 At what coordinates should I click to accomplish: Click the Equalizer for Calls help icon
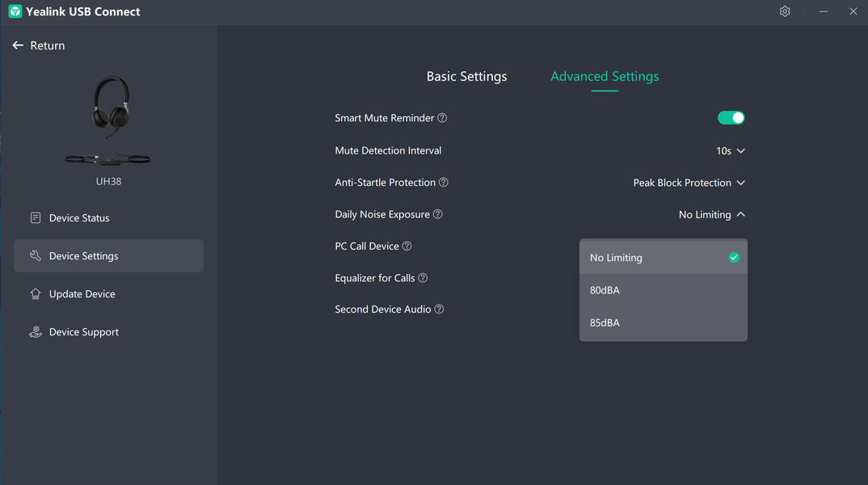(x=423, y=278)
